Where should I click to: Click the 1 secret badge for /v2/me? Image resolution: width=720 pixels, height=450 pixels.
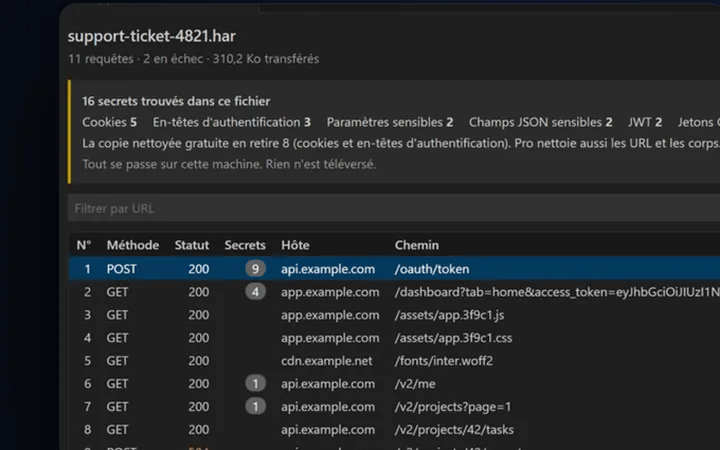(255, 383)
